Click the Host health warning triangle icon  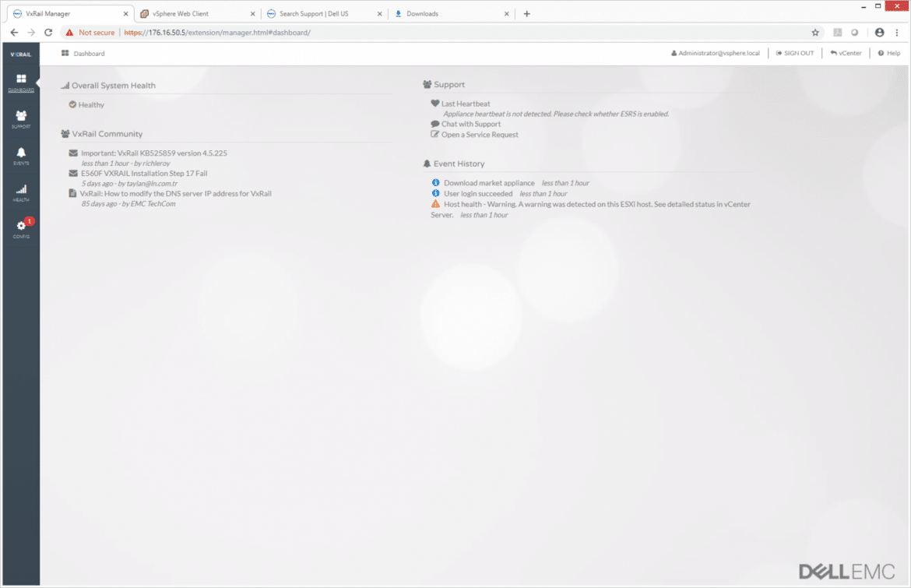coord(436,204)
